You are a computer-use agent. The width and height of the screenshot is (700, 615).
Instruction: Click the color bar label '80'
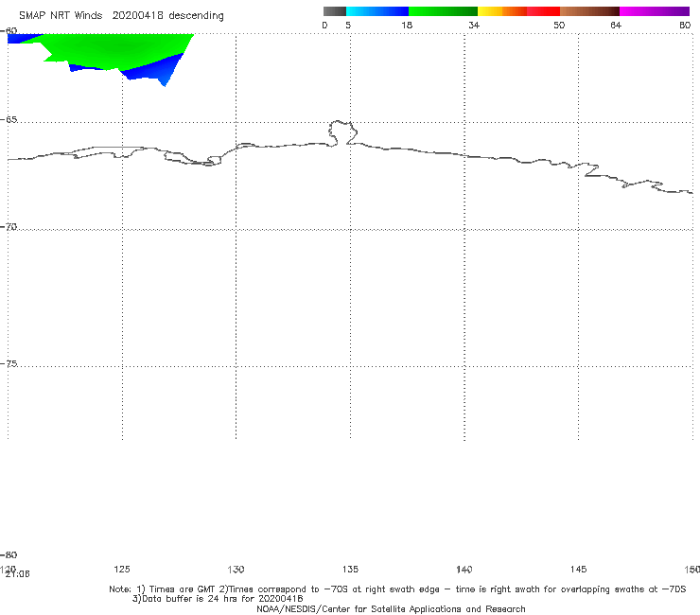[685, 25]
